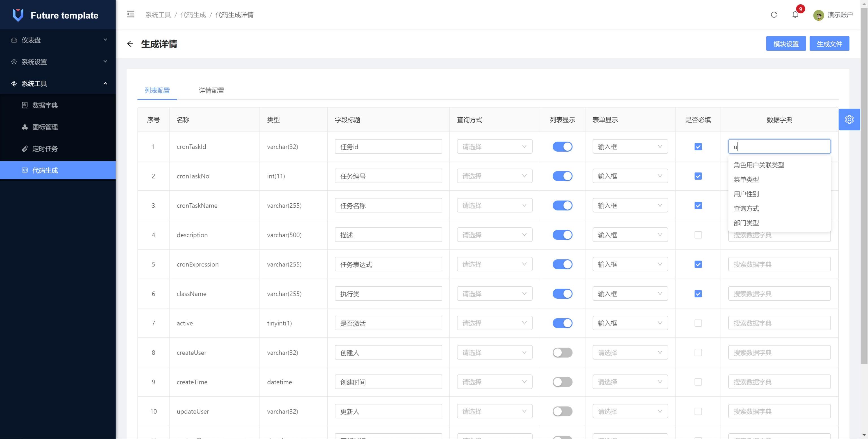Viewport: 868px width, 439px height.
Task: Open 查询方式 dropdown for updateUser
Action: click(x=494, y=411)
